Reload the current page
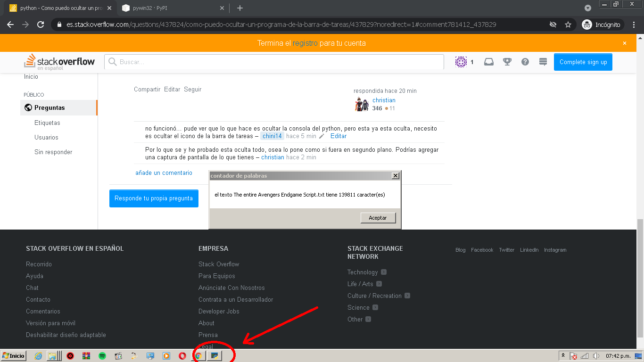The width and height of the screenshot is (644, 362). (x=41, y=25)
